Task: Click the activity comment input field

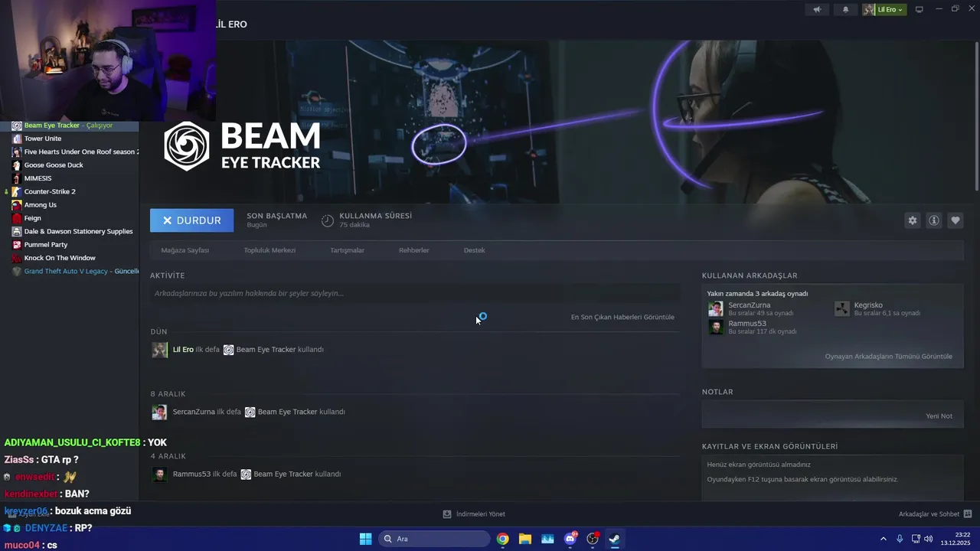Action: pyautogui.click(x=415, y=293)
